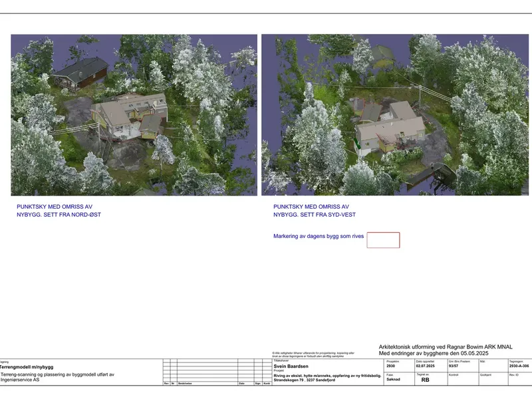
Task: Select the red demolition marker legend box
Action: tap(383, 240)
